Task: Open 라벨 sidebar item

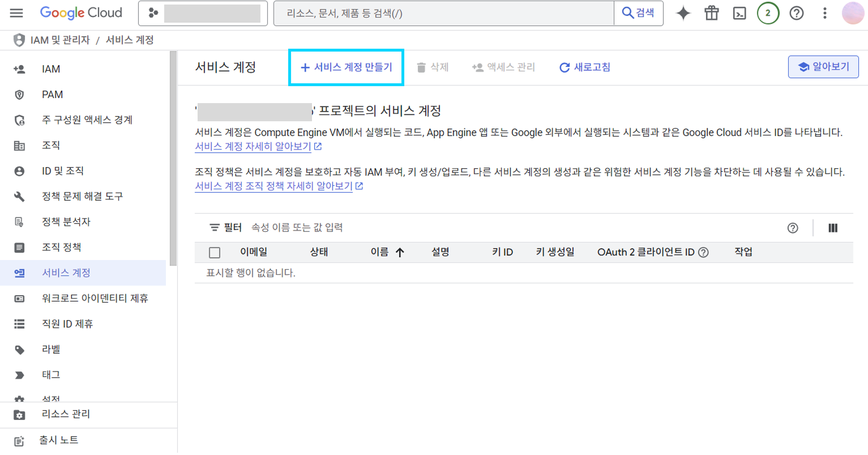Action: [x=83, y=350]
